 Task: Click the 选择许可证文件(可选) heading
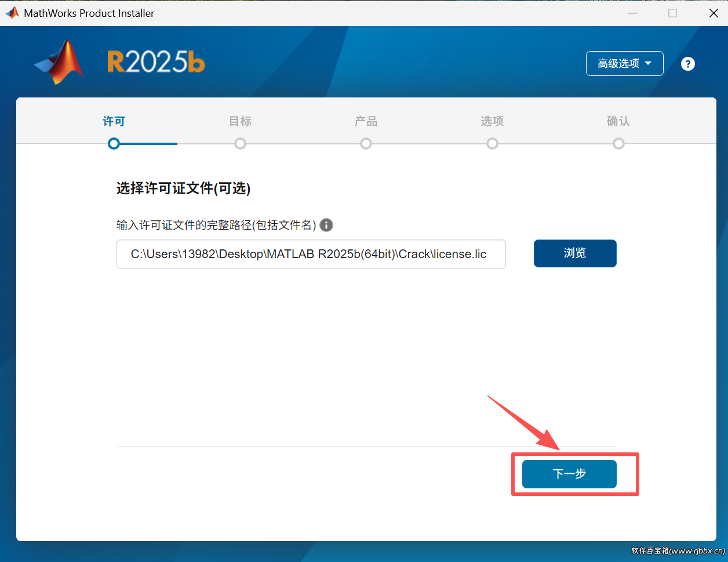[x=183, y=188]
